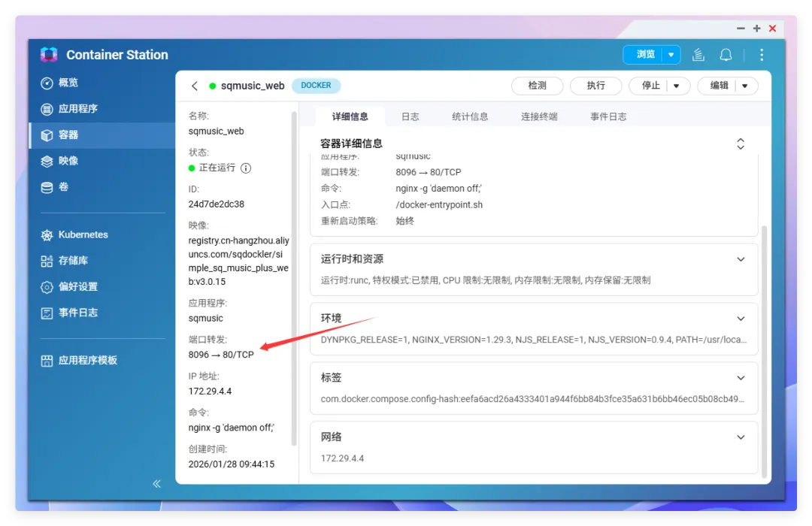Expand the 网络 section

741,437
